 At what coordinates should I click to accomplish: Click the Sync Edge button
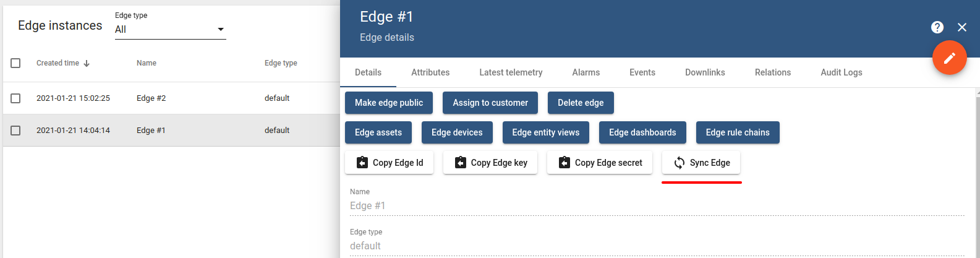(x=701, y=163)
